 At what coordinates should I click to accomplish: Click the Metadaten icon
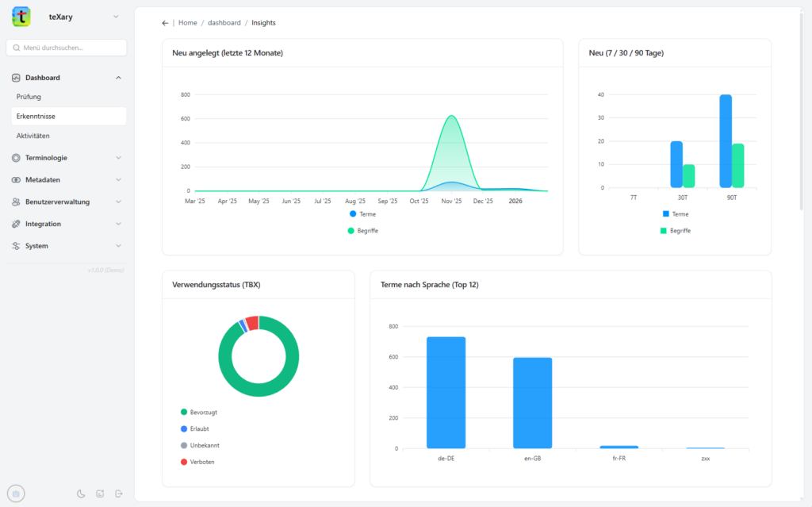(x=14, y=179)
